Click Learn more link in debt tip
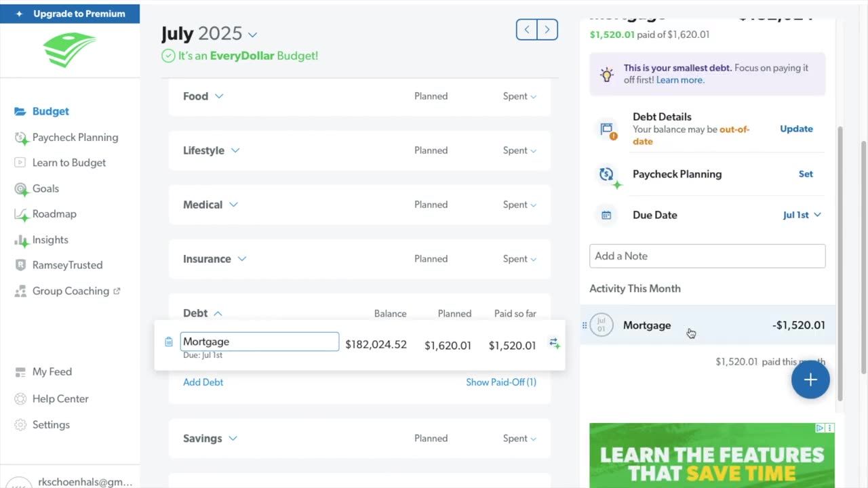The height and width of the screenshot is (488, 868). pyautogui.click(x=680, y=80)
